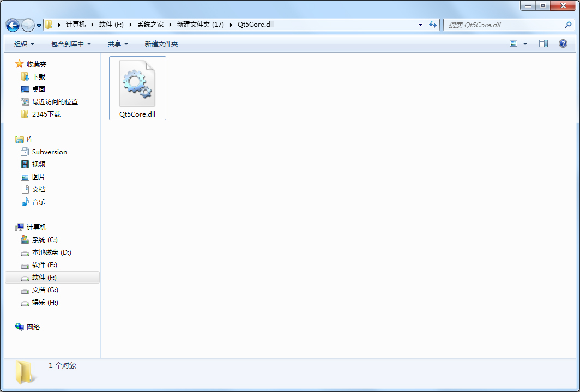This screenshot has height=392, width=580.
Task: Open the change view dropdown arrow
Action: pos(524,43)
